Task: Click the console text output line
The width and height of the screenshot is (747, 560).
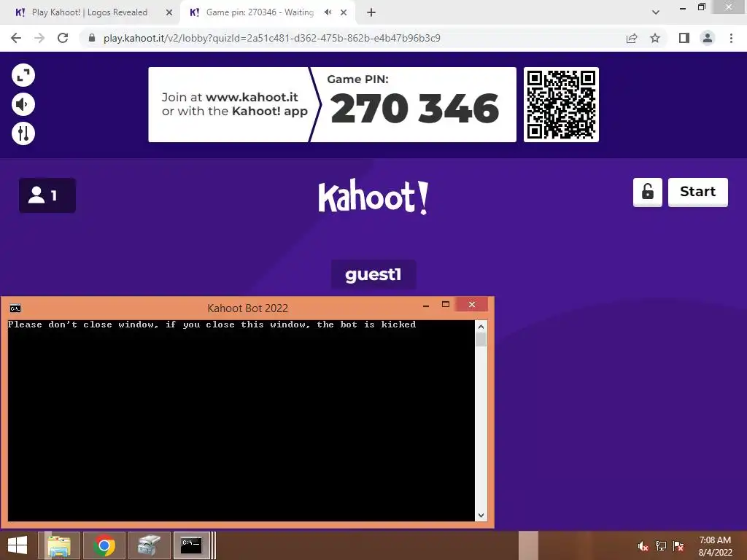Action: point(212,324)
